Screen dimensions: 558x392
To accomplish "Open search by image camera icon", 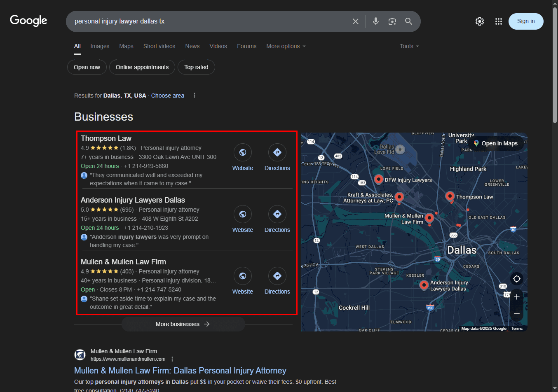I will click(392, 21).
